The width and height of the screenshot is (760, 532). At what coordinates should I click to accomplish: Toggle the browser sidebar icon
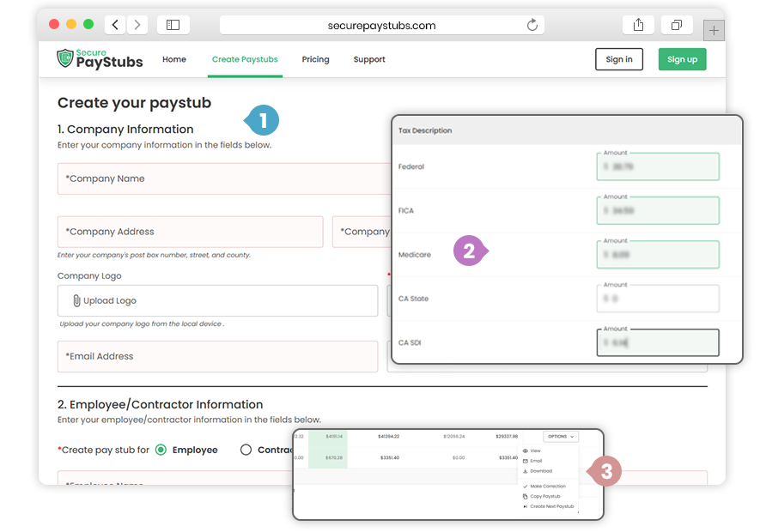click(x=173, y=25)
